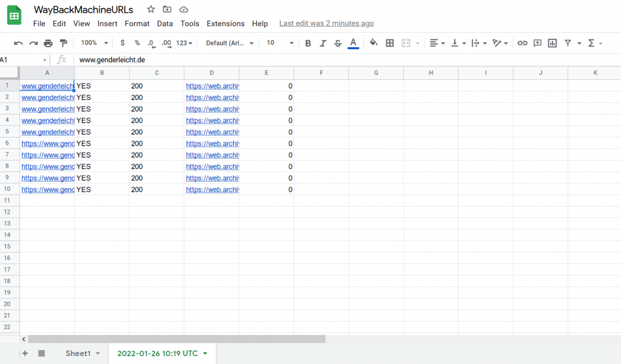Open the borders tool

(x=390, y=43)
